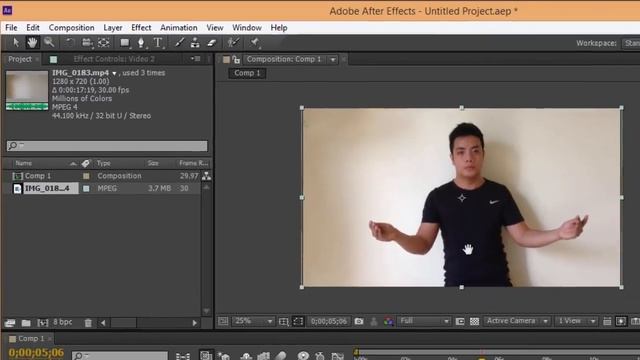Expand IMG_0183.mp4 usage dropdown arrow
The image size is (640, 360).
click(x=114, y=73)
